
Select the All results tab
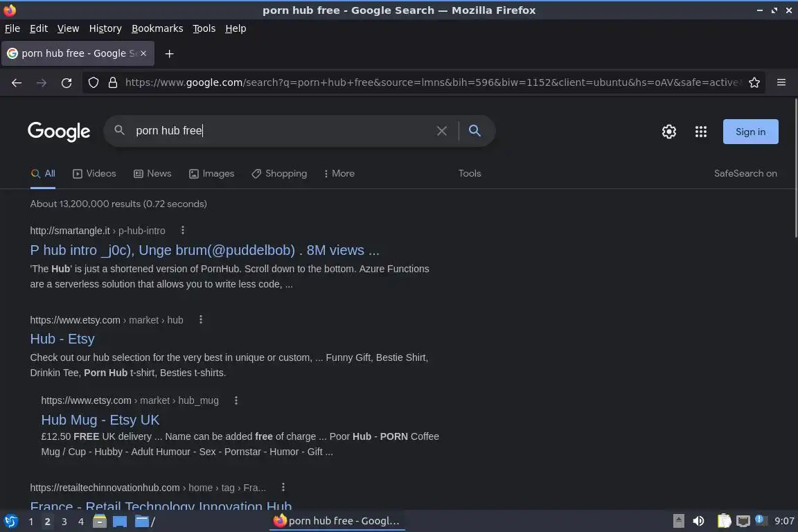43,174
